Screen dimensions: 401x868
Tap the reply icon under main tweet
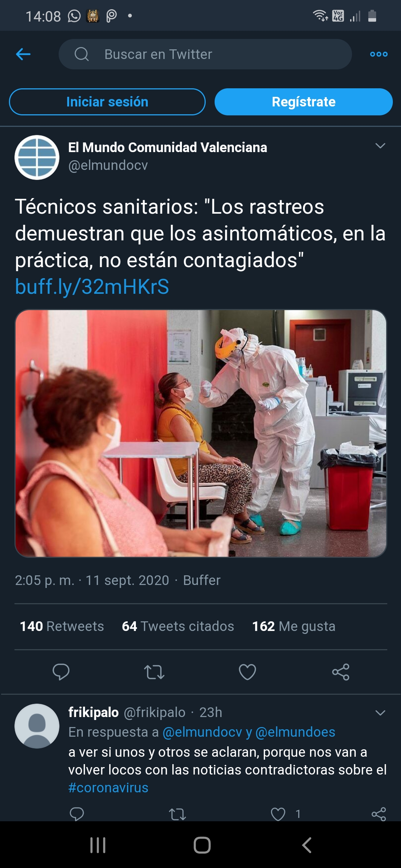(61, 672)
